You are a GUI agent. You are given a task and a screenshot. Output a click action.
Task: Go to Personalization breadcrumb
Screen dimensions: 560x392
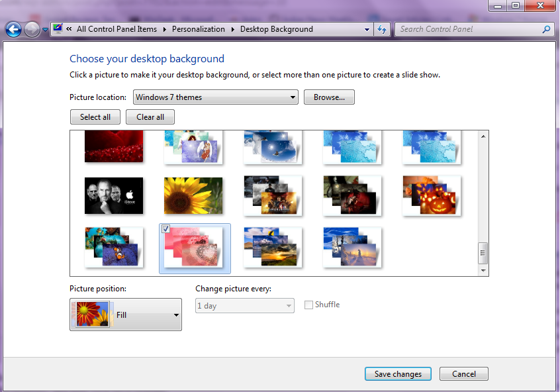coord(198,29)
